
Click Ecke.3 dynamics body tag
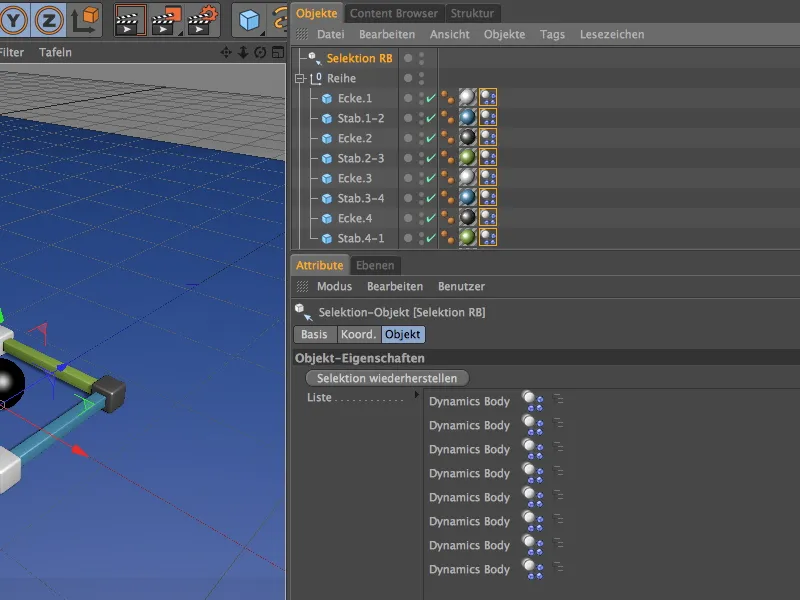click(x=488, y=177)
